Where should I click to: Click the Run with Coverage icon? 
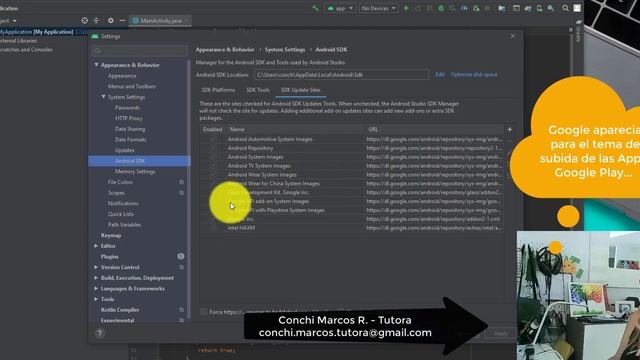(452, 8)
